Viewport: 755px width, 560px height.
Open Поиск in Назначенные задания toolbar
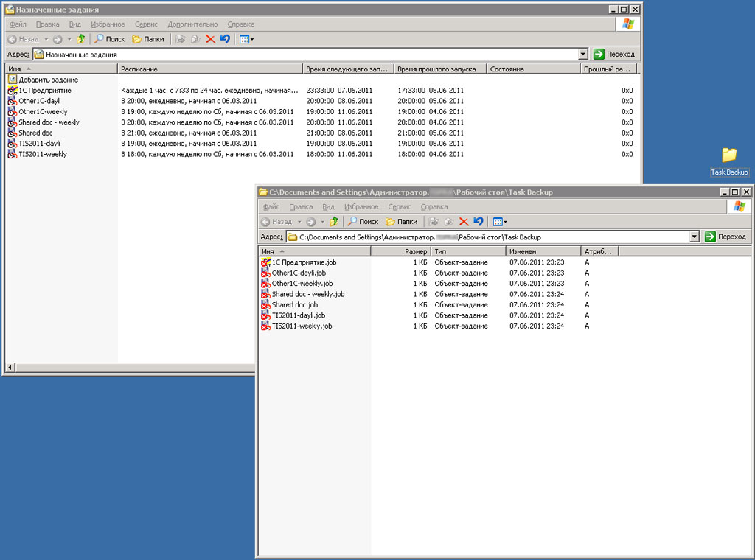(x=109, y=39)
